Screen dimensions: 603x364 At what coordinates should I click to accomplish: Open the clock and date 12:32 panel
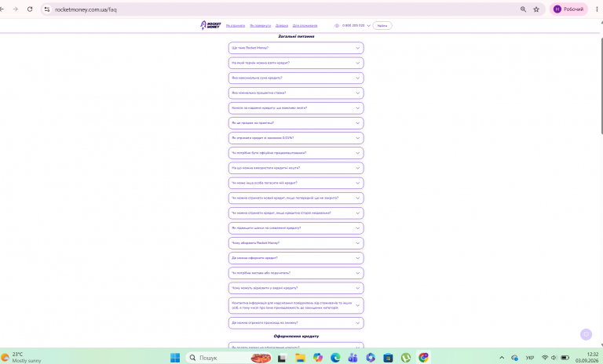(587, 358)
